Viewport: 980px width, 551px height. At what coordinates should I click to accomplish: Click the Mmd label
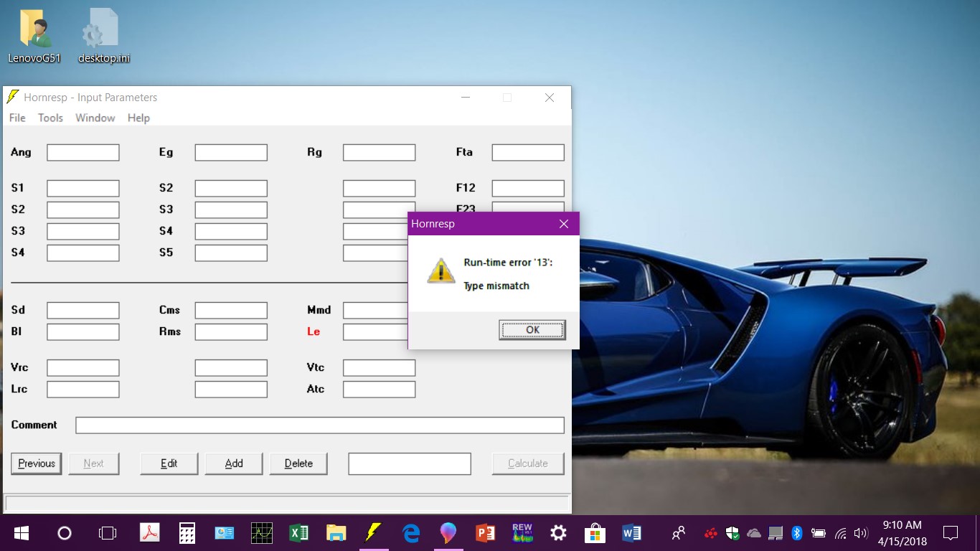pos(319,310)
